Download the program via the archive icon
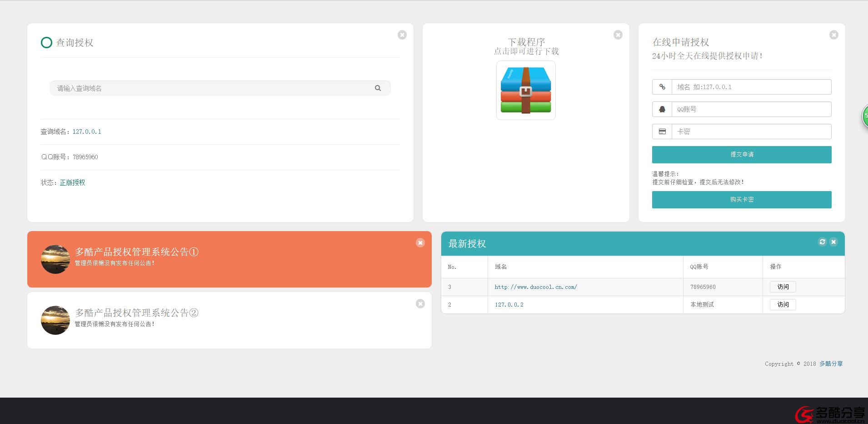Screen dimensions: 868x424 coord(526,91)
